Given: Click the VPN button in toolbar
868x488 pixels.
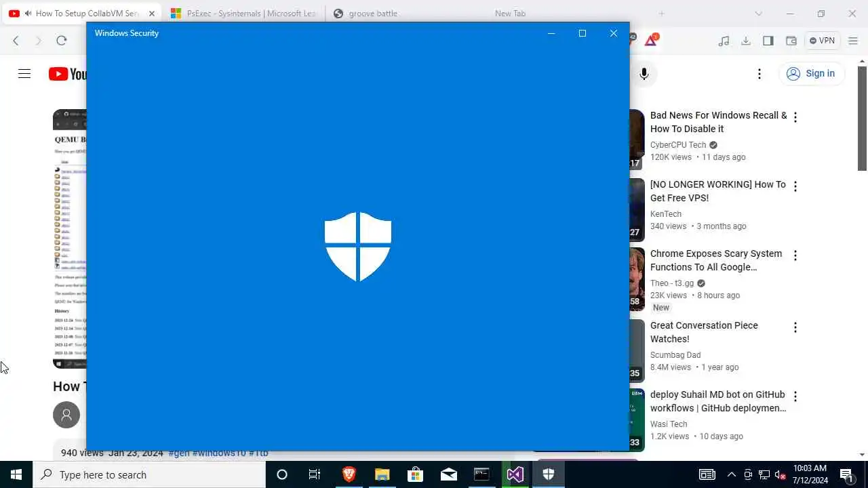Looking at the screenshot, I should [x=822, y=41].
